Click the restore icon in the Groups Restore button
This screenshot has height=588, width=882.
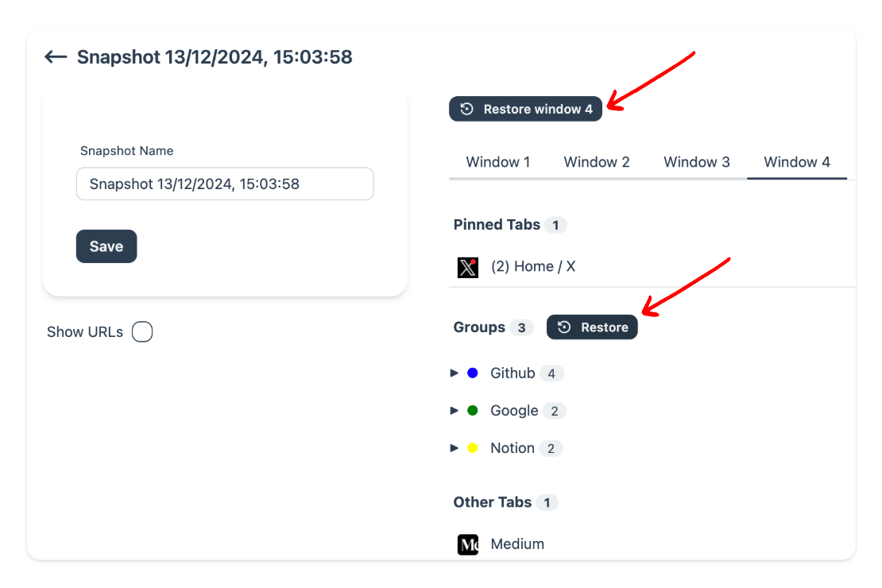coord(564,327)
